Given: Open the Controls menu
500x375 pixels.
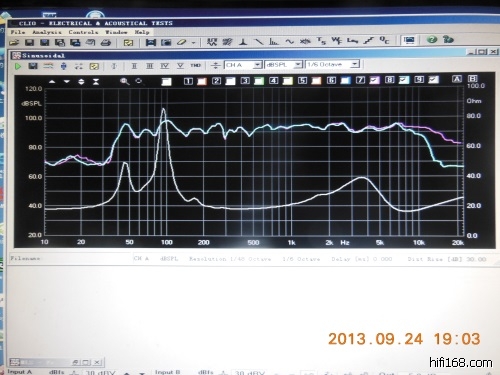Looking at the screenshot, I should click(x=83, y=32).
